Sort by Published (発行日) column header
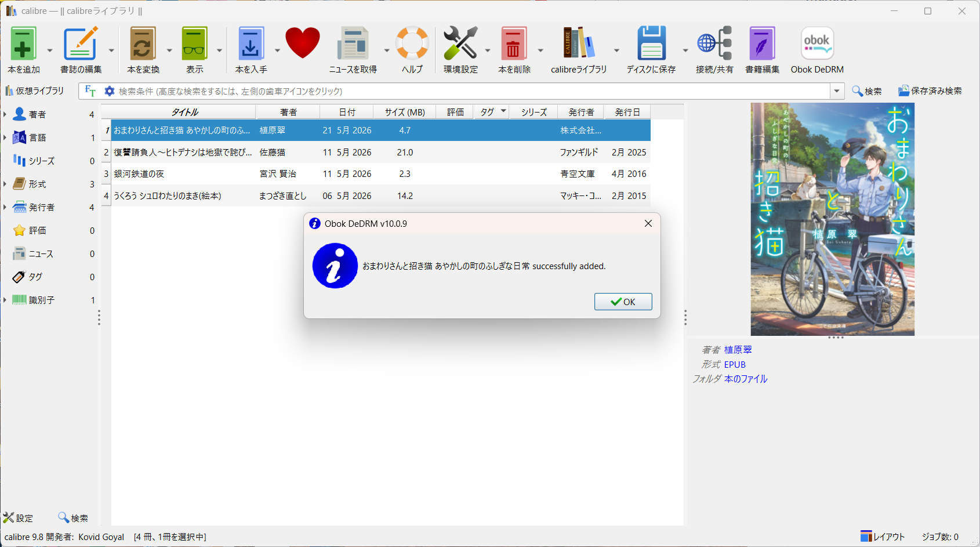 (627, 112)
